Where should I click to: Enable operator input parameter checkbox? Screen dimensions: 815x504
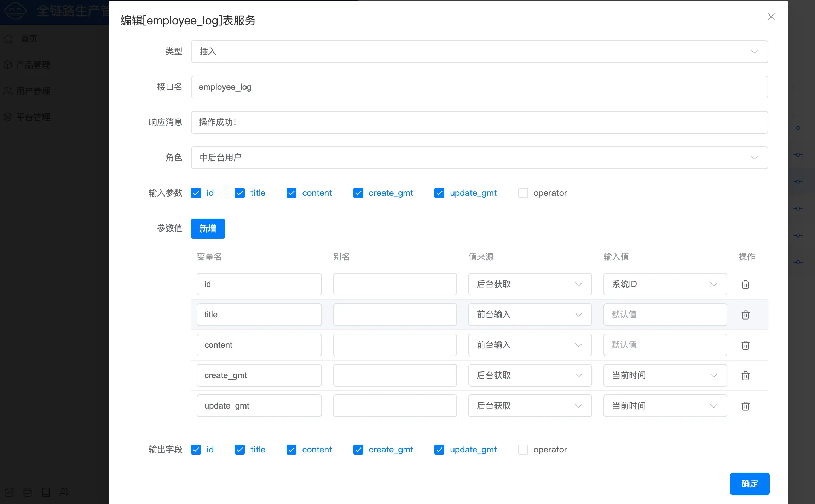(x=523, y=193)
